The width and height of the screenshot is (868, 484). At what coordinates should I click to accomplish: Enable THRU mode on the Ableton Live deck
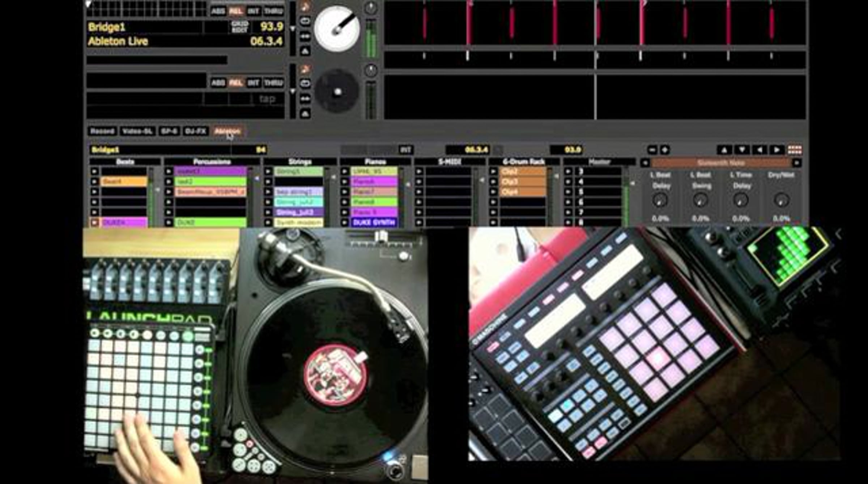click(273, 11)
